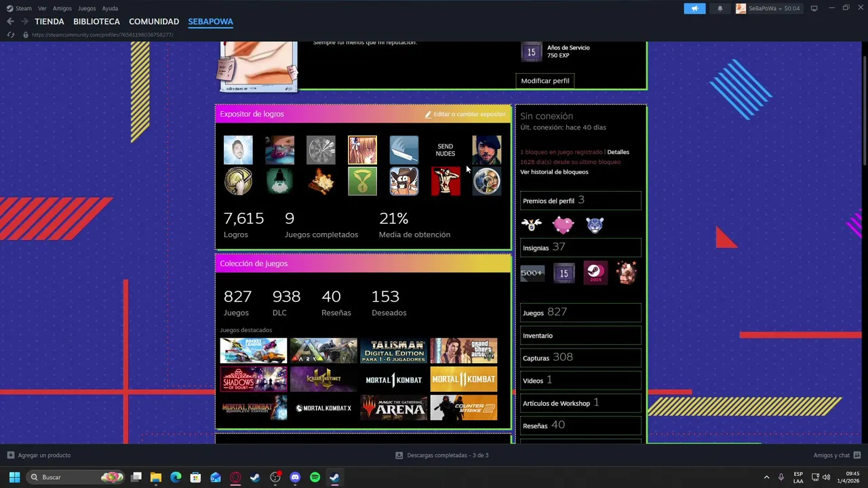Open the Insignias 37 section
Screen dimensions: 868x488
point(580,247)
